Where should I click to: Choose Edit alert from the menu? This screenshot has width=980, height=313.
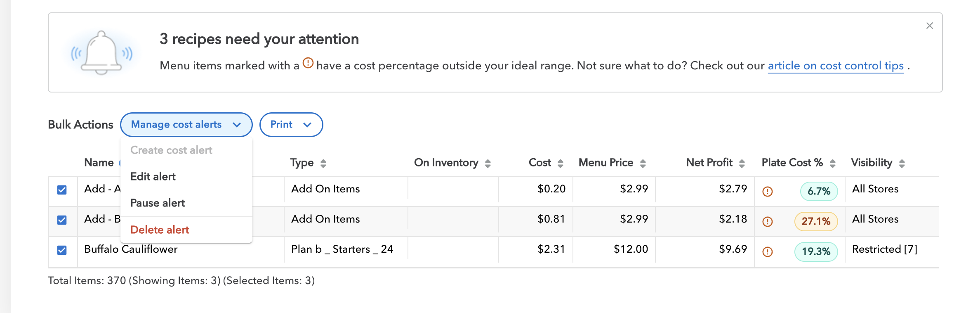pyautogui.click(x=153, y=177)
